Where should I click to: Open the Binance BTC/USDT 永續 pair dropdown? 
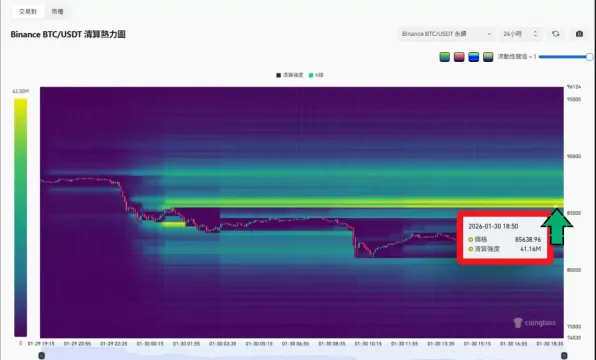click(446, 34)
